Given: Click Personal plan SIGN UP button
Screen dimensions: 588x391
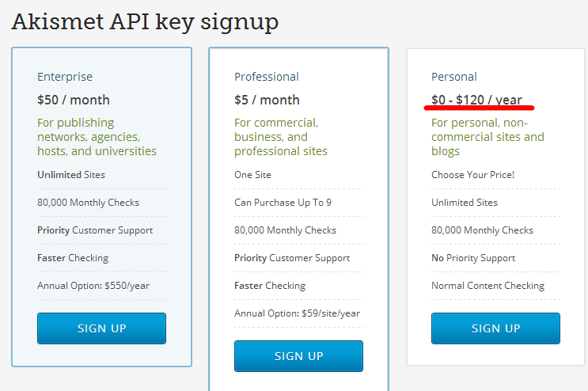Looking at the screenshot, I should click(x=495, y=328).
